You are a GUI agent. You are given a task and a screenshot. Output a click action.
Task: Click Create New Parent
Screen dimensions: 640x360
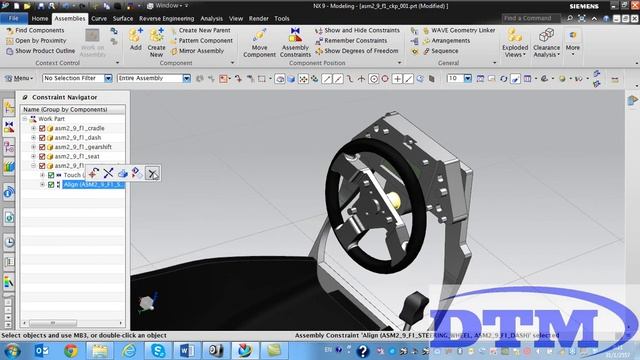click(200, 31)
